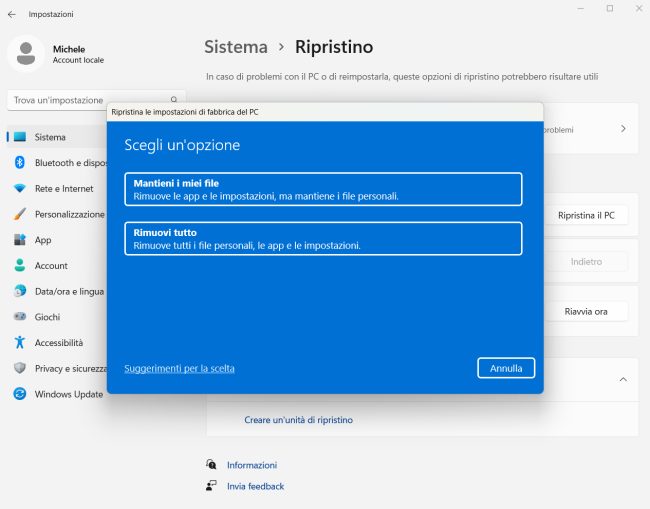Viewport: 650px width, 509px height.
Task: Click the Personalizzazione paintbrush icon
Action: tap(19, 214)
